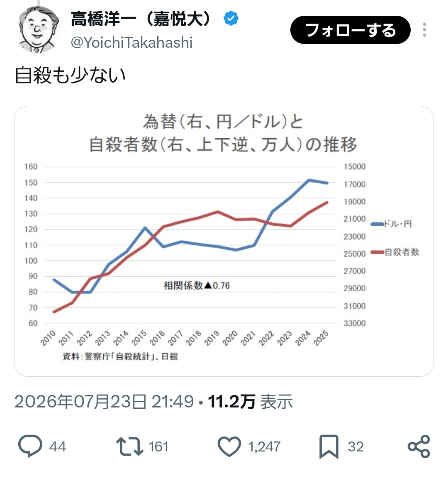The image size is (448, 478).
Task: Follow the account with フォローする button
Action: point(351,30)
